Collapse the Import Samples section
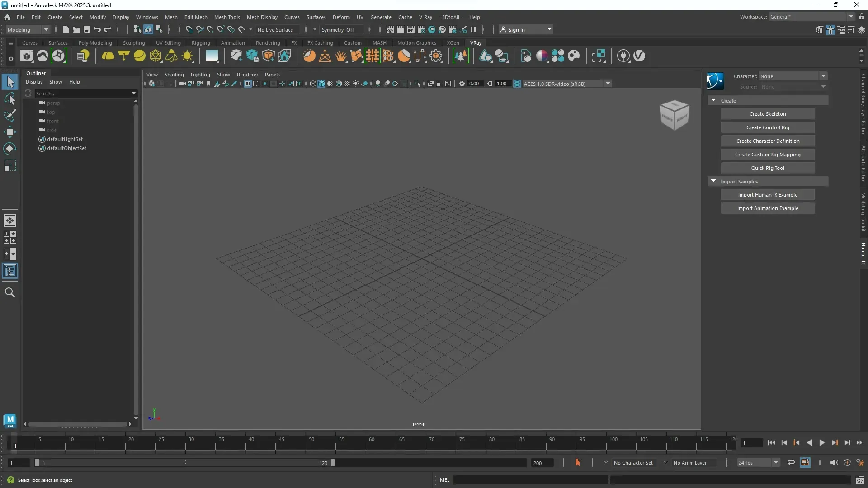Viewport: 868px width, 488px height. (713, 181)
